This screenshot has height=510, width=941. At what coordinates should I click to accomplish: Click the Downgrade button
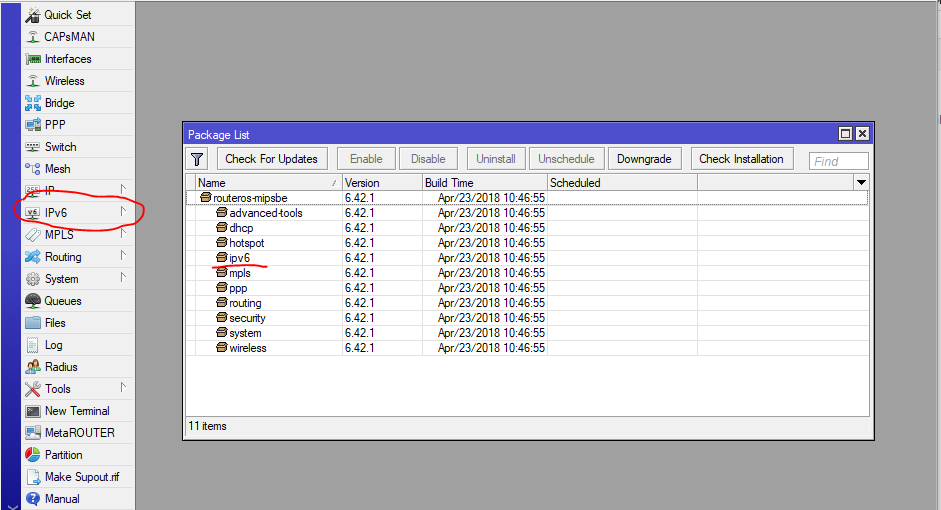pos(644,159)
